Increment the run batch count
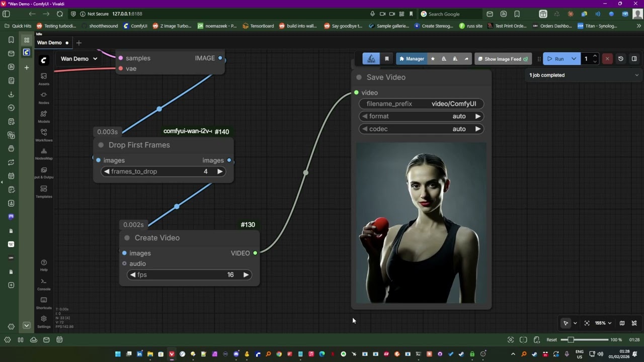Image resolution: width=644 pixels, height=362 pixels. pos(595,56)
